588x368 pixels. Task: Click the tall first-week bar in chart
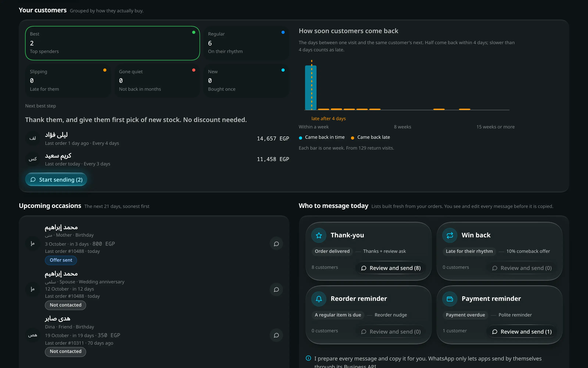pyautogui.click(x=311, y=88)
